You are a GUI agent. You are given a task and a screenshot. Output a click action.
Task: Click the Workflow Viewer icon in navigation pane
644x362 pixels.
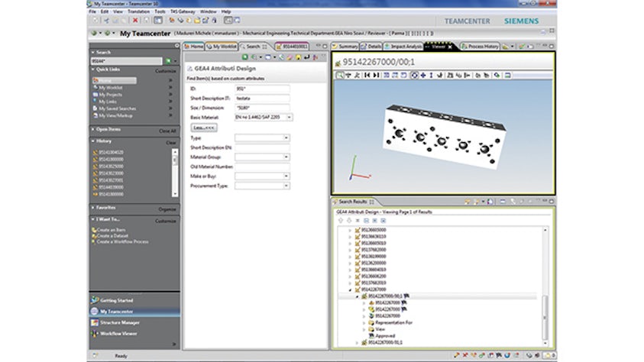tap(95, 334)
